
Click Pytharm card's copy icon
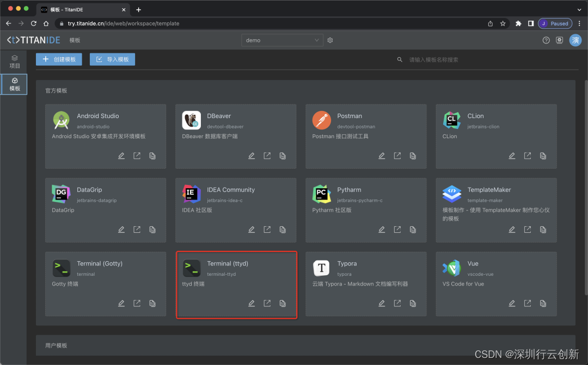[x=413, y=230]
